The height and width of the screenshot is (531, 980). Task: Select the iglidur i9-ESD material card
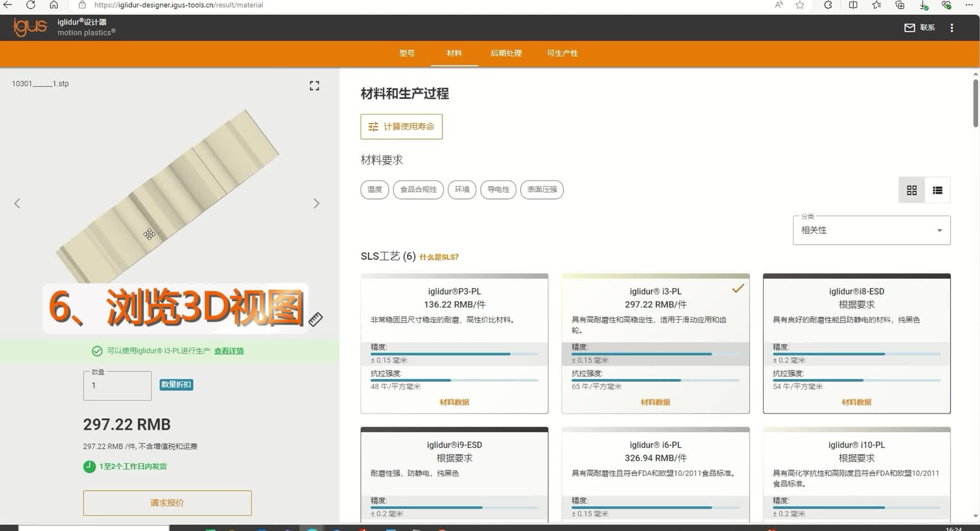(454, 475)
